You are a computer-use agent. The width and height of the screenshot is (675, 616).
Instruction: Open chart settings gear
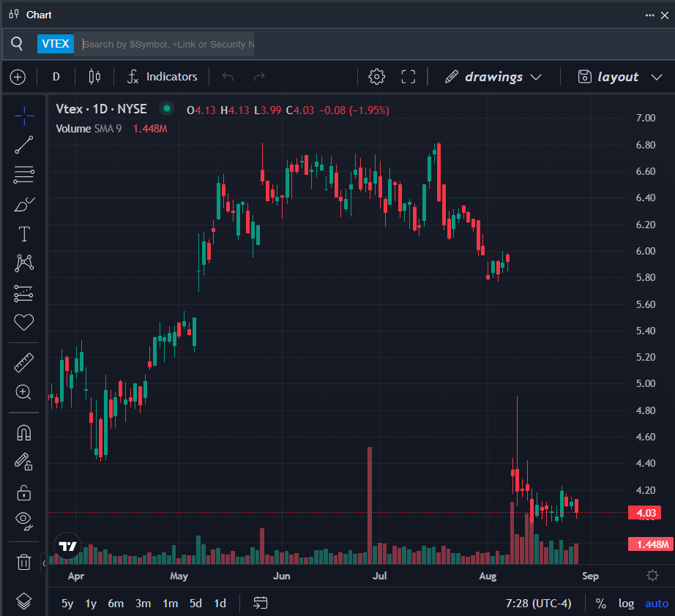point(377,77)
